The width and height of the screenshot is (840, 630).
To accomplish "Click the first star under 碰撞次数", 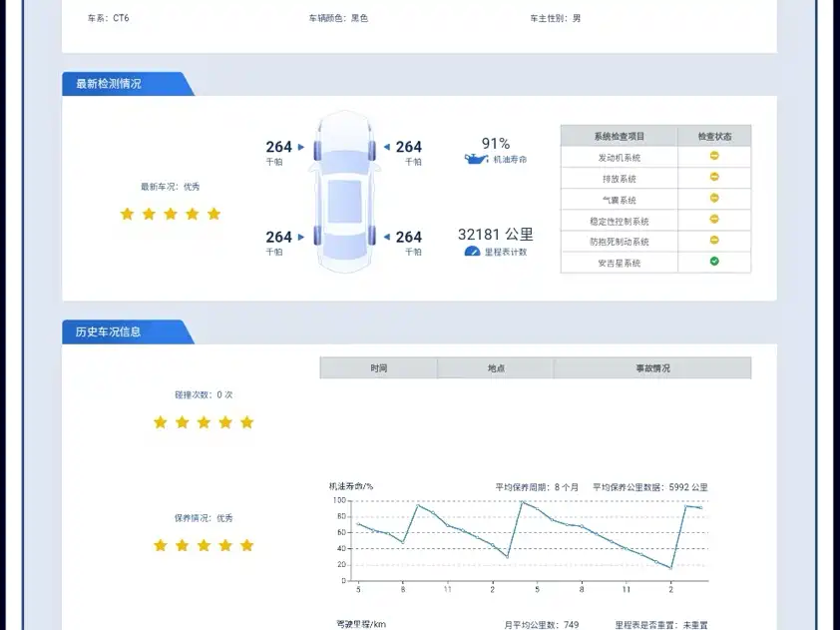I will tap(160, 422).
